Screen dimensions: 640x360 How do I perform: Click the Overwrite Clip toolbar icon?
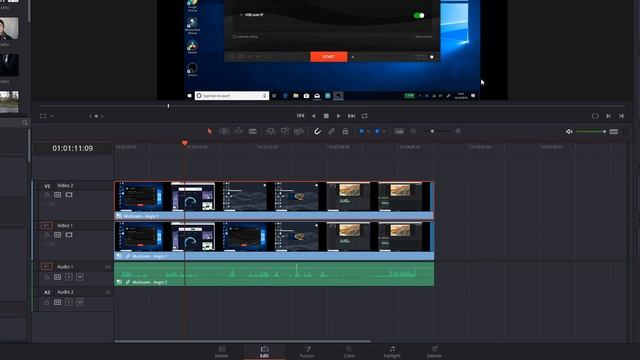pyautogui.click(x=284, y=131)
